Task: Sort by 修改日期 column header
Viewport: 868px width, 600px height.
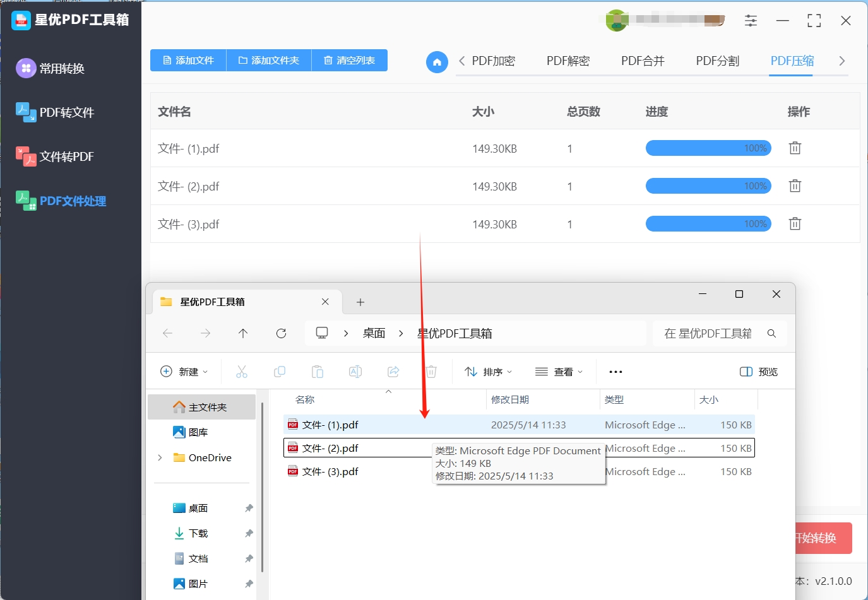Action: tap(510, 400)
